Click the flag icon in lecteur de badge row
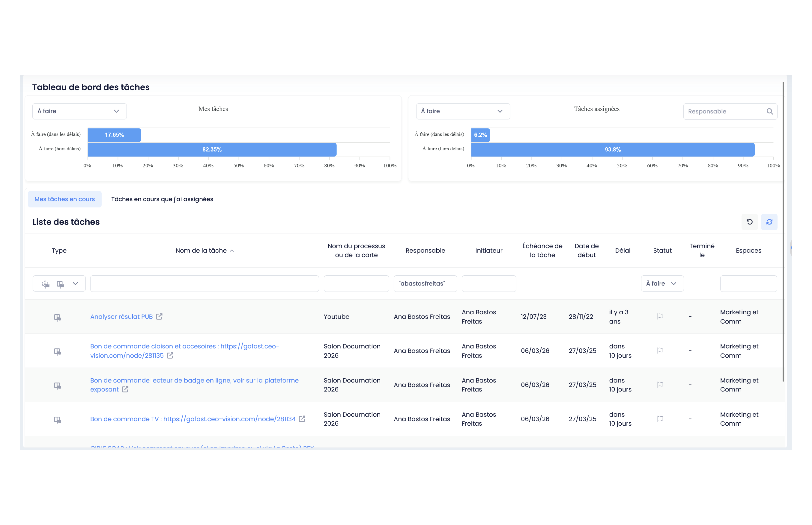812x525 pixels. pos(660,385)
